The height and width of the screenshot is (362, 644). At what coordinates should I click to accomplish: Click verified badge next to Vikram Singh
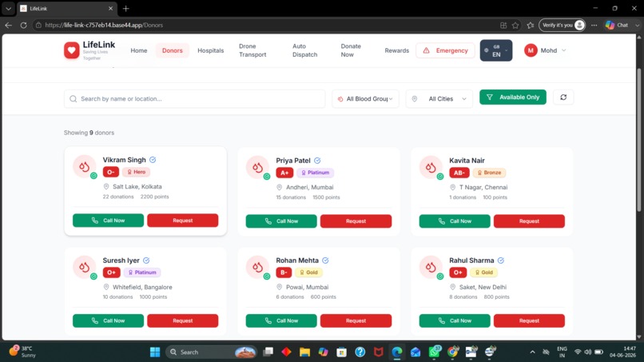[153, 160]
